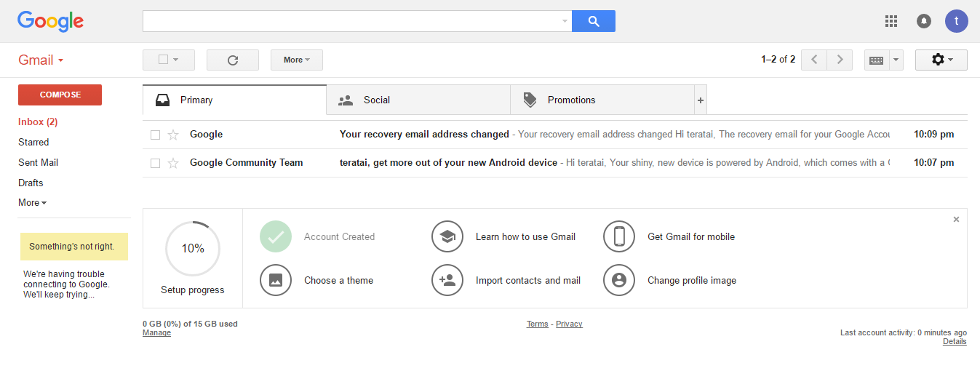Viewport: 980px width, 379px height.
Task: Open input tools dropdown arrow
Action: [x=896, y=60]
